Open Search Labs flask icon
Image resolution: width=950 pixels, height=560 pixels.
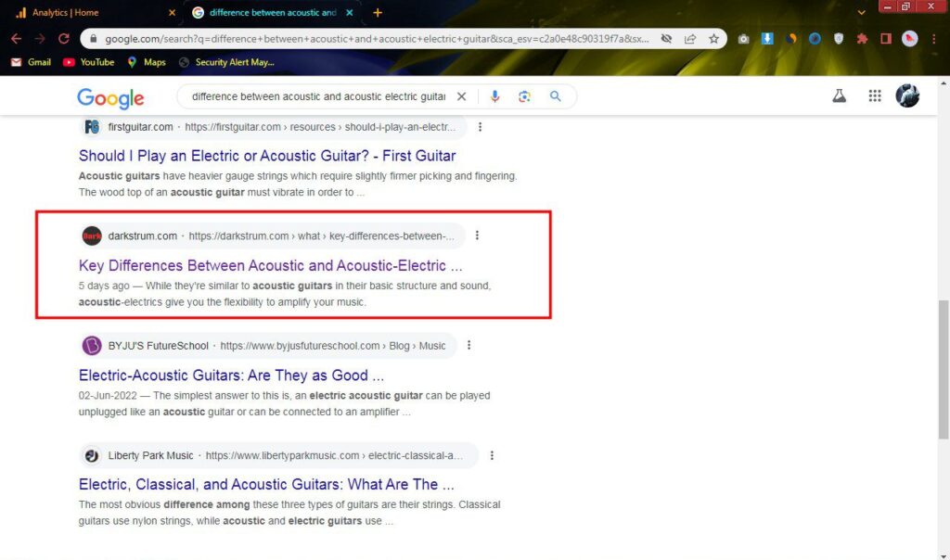point(839,95)
